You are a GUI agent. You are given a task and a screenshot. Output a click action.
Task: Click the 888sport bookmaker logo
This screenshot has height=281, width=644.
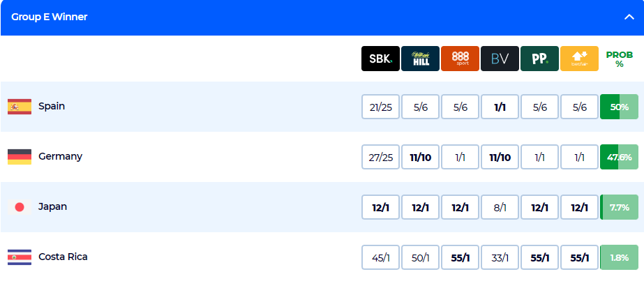coord(460,59)
